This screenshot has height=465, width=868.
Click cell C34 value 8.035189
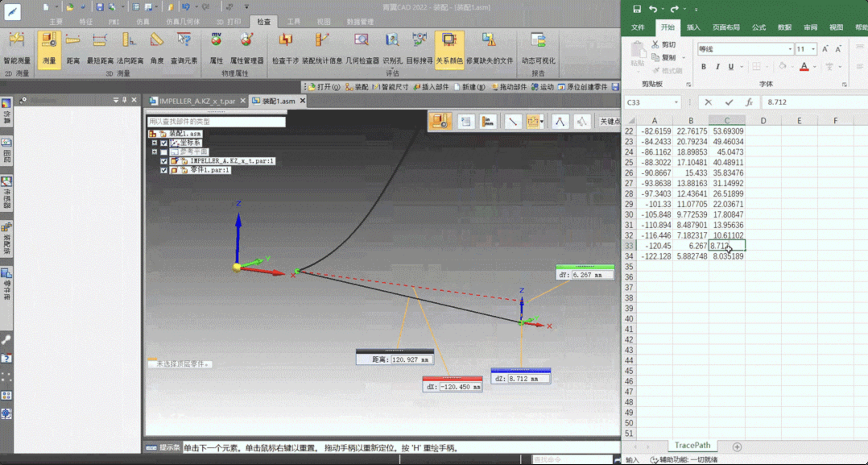point(727,256)
